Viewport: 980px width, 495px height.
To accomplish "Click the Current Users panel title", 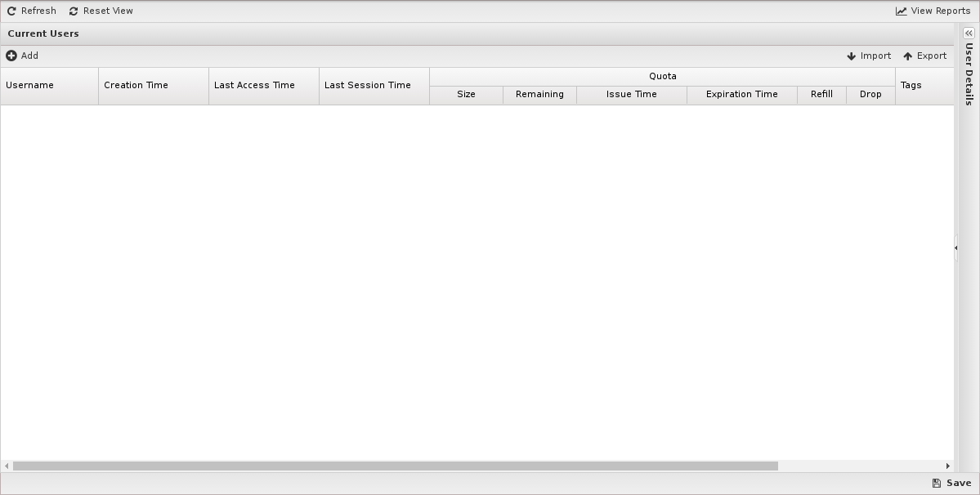I will [x=43, y=33].
